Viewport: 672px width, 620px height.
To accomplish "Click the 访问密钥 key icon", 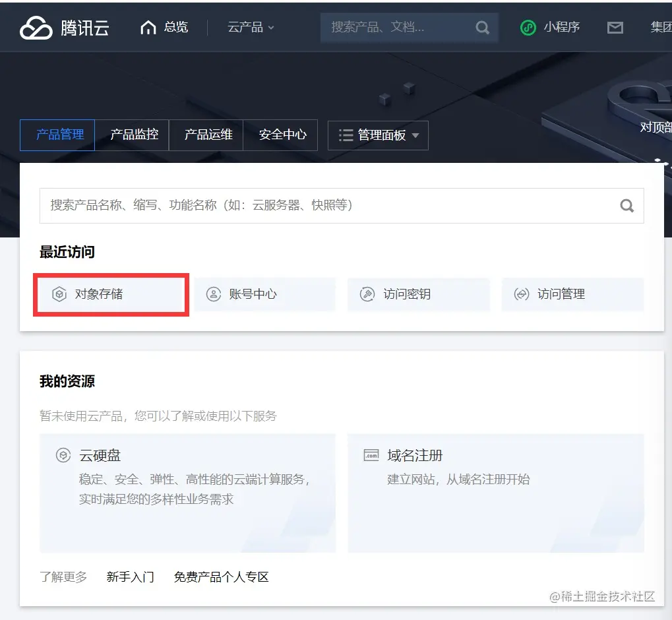I will coord(367,294).
